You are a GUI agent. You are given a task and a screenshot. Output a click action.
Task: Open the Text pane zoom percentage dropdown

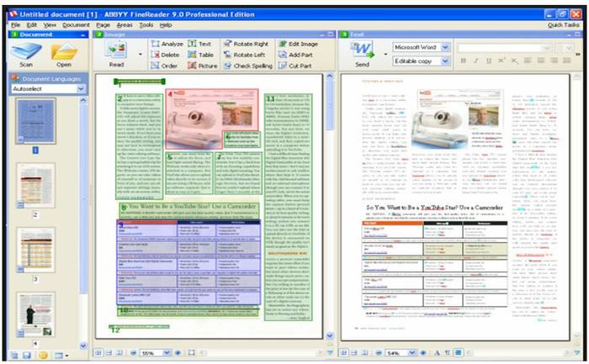(x=412, y=353)
